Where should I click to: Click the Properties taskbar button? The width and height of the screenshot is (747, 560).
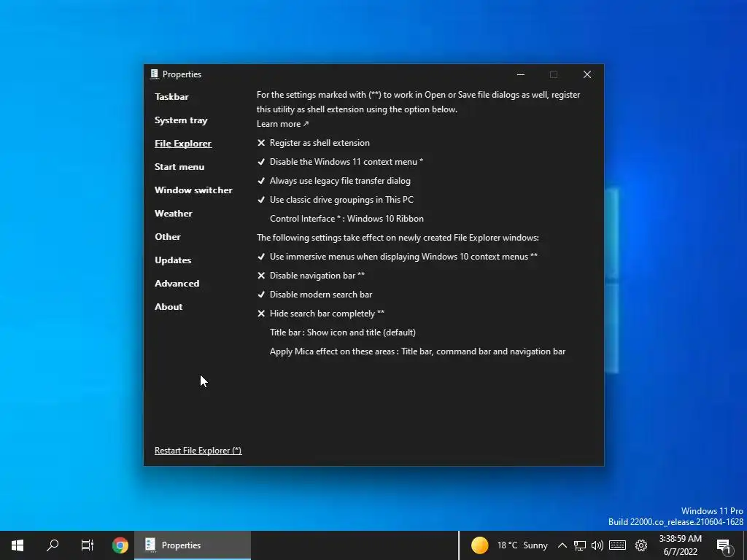click(x=193, y=545)
